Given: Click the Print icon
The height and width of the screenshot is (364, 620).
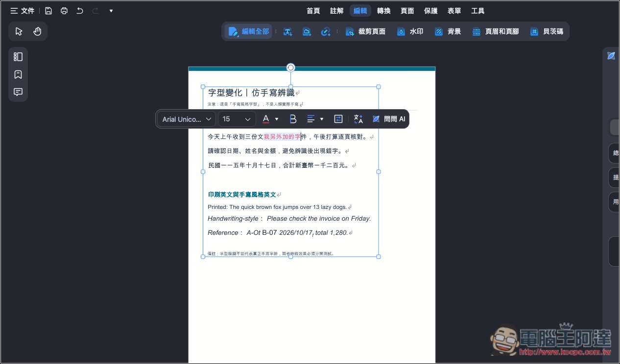Looking at the screenshot, I should (64, 11).
